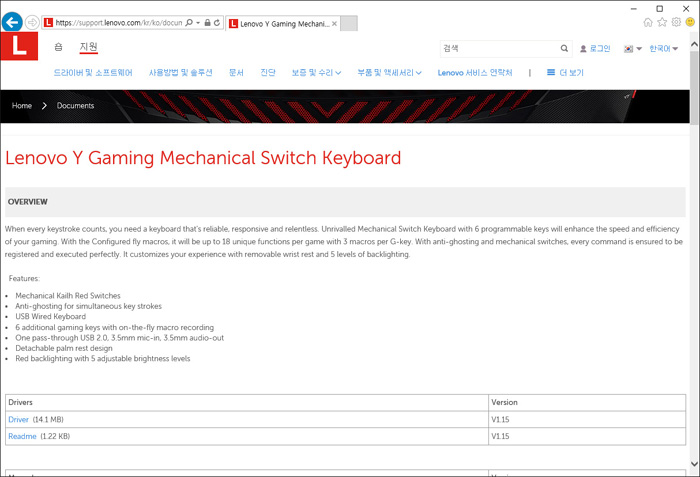Screen dimensions: 700x477
Task: Maximize the browser window
Action: click(659, 8)
